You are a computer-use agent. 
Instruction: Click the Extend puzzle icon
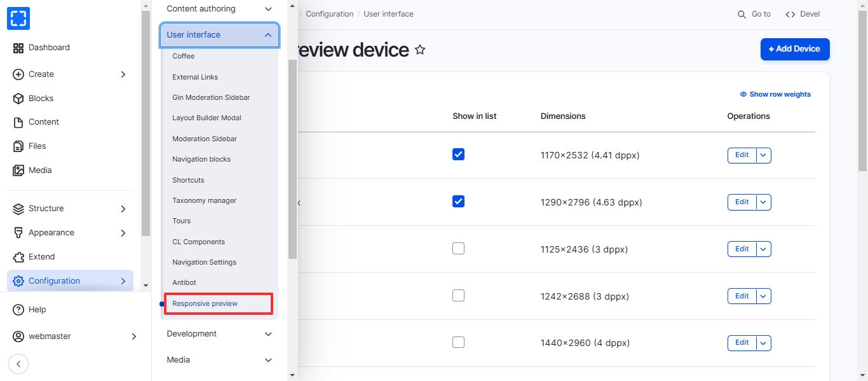18,257
